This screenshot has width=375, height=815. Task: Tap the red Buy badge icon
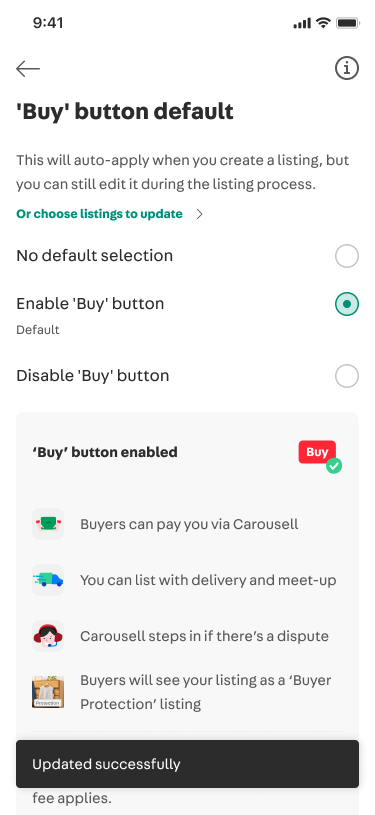point(317,452)
